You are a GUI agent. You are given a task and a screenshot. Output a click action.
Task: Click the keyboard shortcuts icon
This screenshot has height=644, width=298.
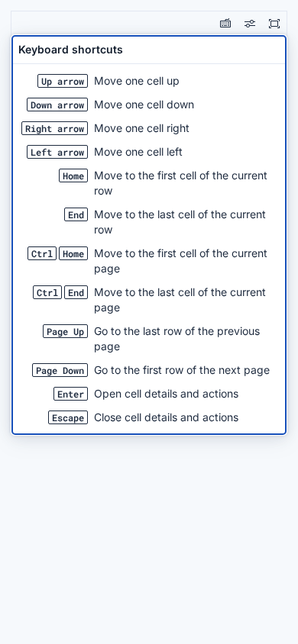225,24
